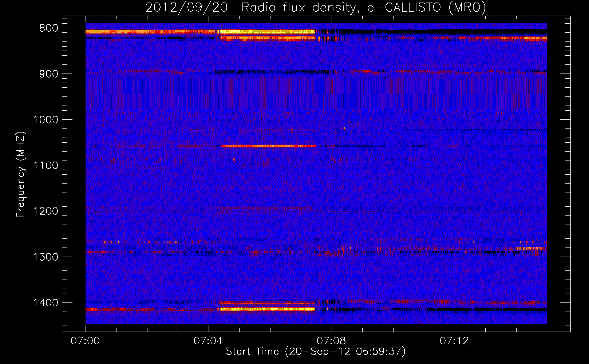Screen dimensions: 589x364
Task: Click the 07:04 time tick label
Action: point(208,341)
